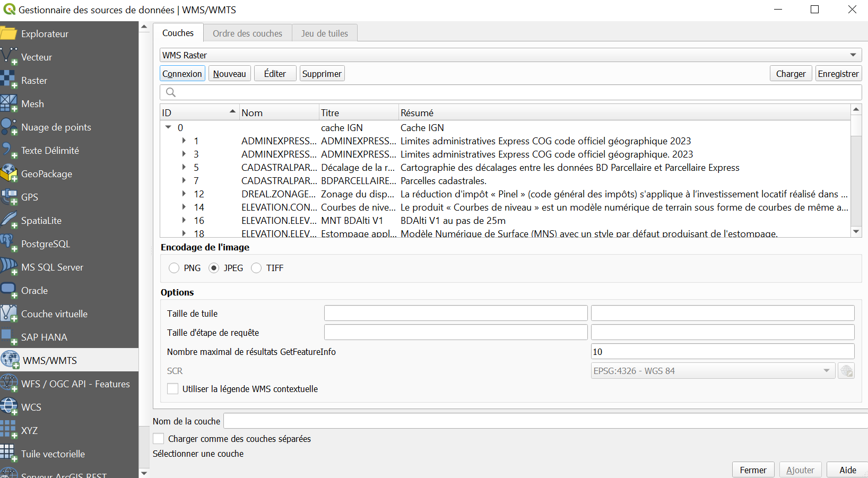Expand layer 16 MNT BDAlti V1
This screenshot has width=868, height=478.
point(184,220)
